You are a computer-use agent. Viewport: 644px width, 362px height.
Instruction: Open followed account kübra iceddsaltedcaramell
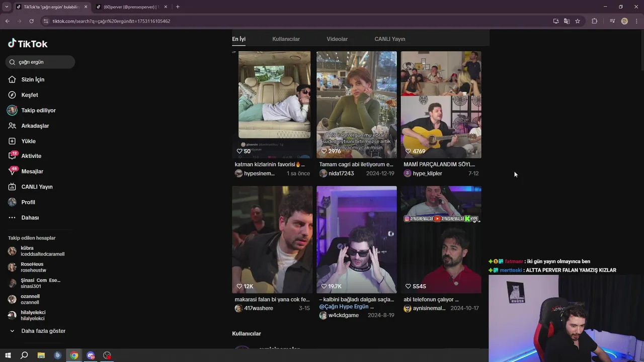36,251
